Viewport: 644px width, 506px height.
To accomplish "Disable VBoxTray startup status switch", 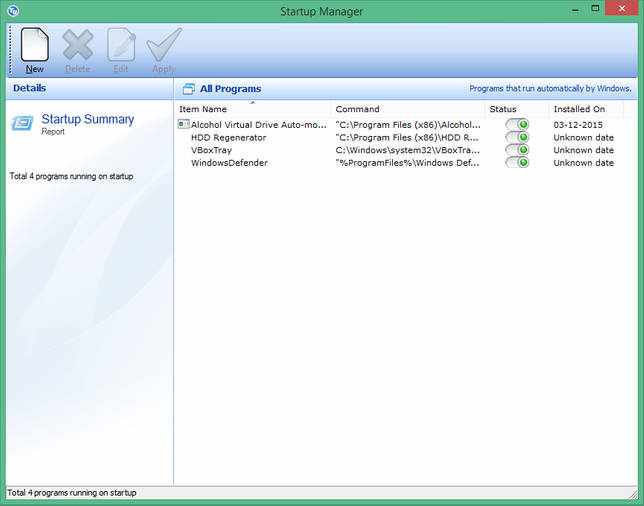I will [x=517, y=150].
